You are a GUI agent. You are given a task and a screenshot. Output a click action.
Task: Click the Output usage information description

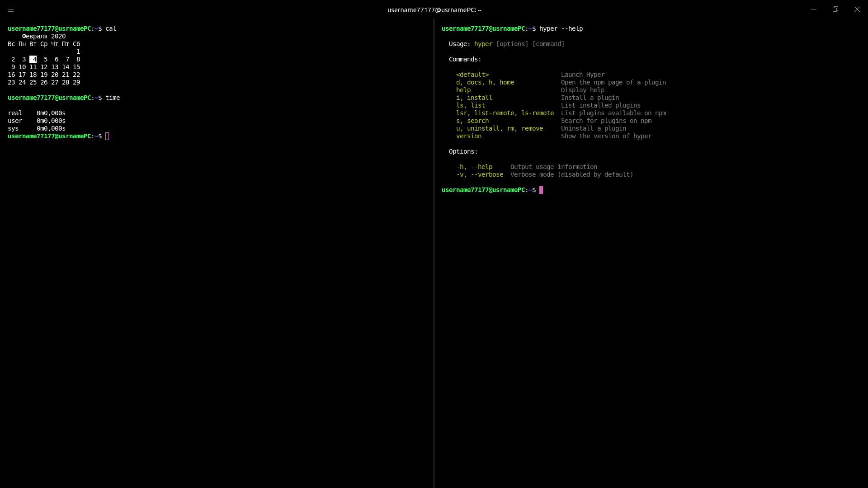click(x=554, y=167)
